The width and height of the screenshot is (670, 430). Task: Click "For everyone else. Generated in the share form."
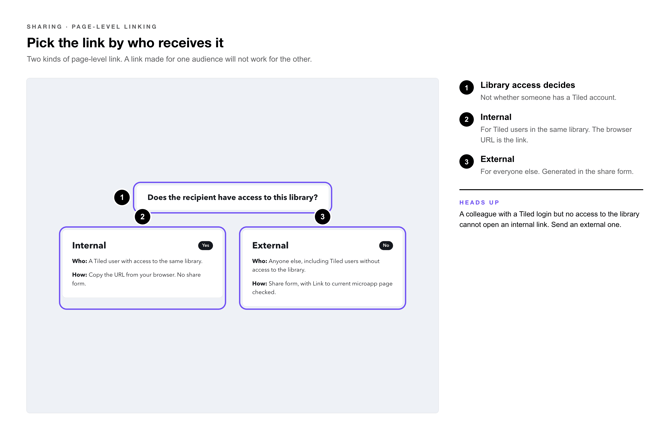point(557,171)
